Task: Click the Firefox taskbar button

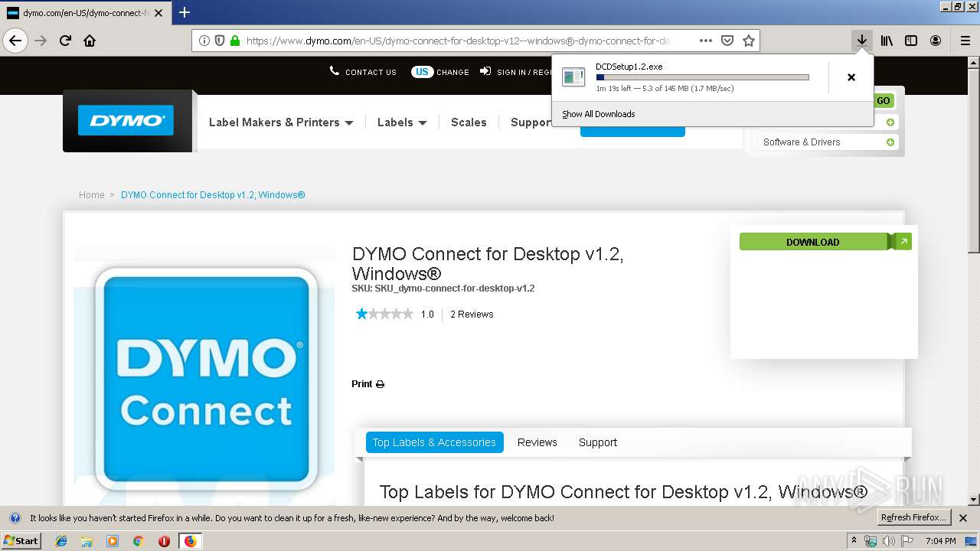Action: [190, 541]
